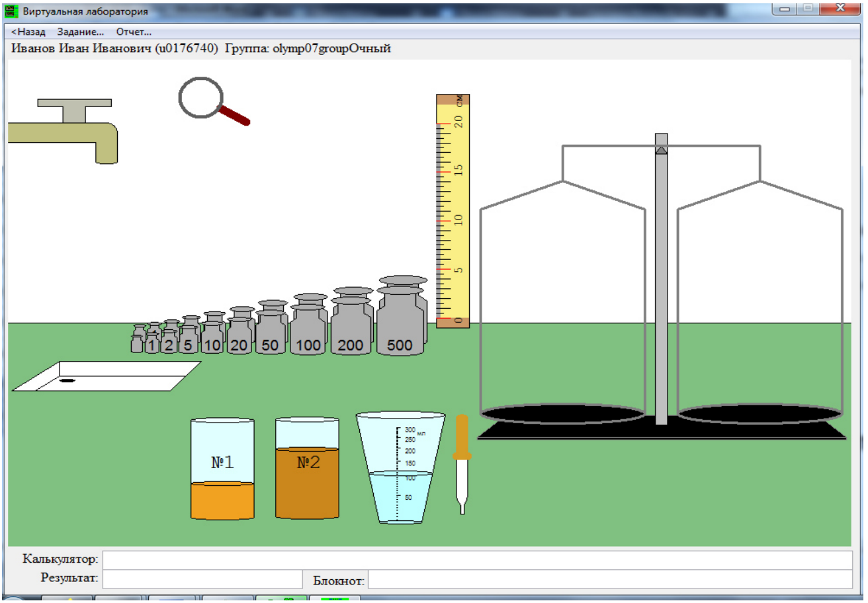Screen dimensions: 868x603
Task: Select beaker №2 with brown liquid
Action: tap(307, 469)
